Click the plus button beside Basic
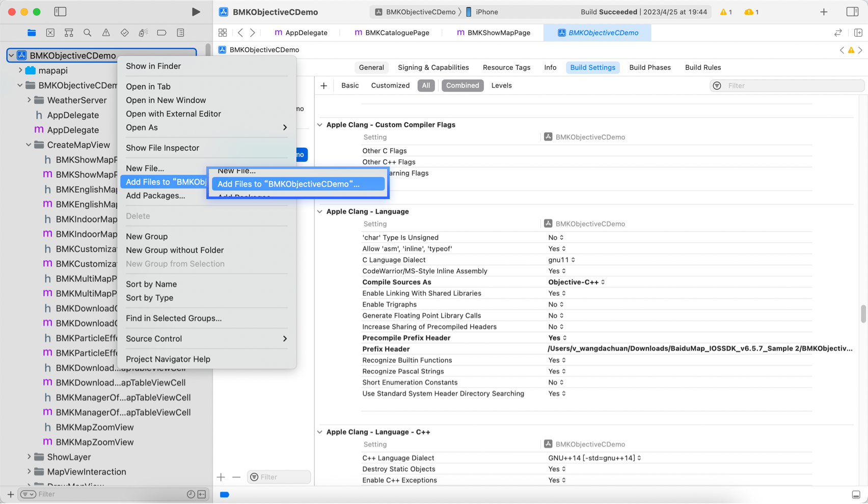Screen dimensions: 868x504 [x=323, y=86]
